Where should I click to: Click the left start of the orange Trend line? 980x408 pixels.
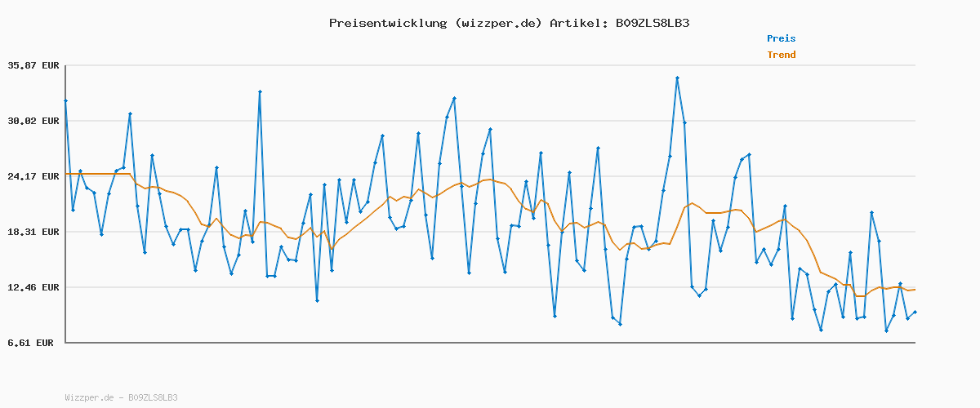pos(66,174)
